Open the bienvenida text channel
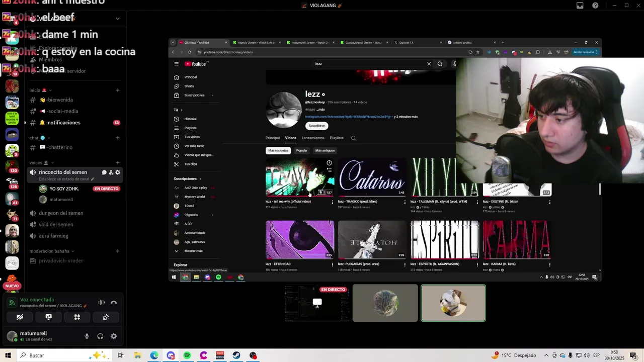Screen dimensions: 644x362 [74, 100]
